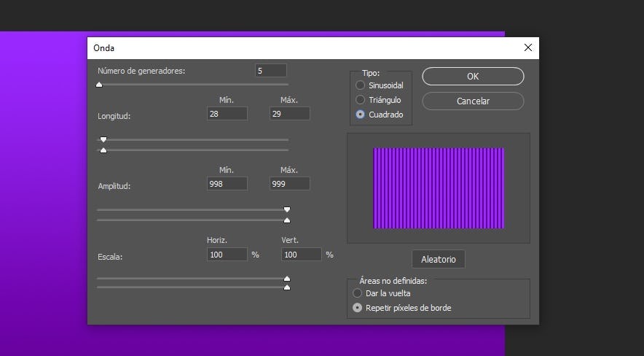
Task: Click the Longitud Mín. field
Action: [227, 114]
